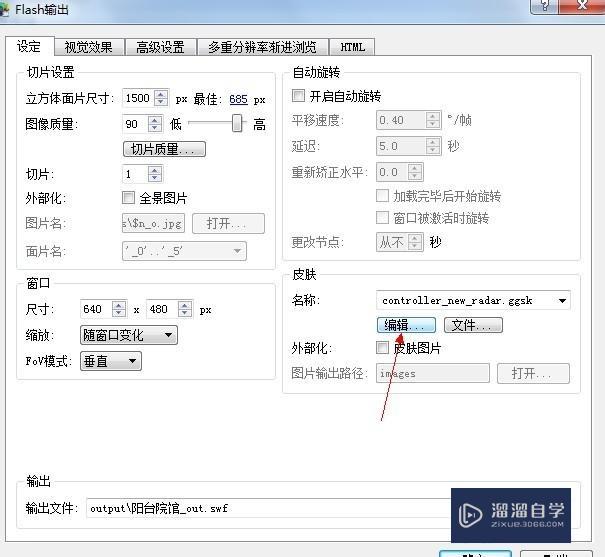Select the 设定 tab
The image size is (605, 557).
click(29, 47)
